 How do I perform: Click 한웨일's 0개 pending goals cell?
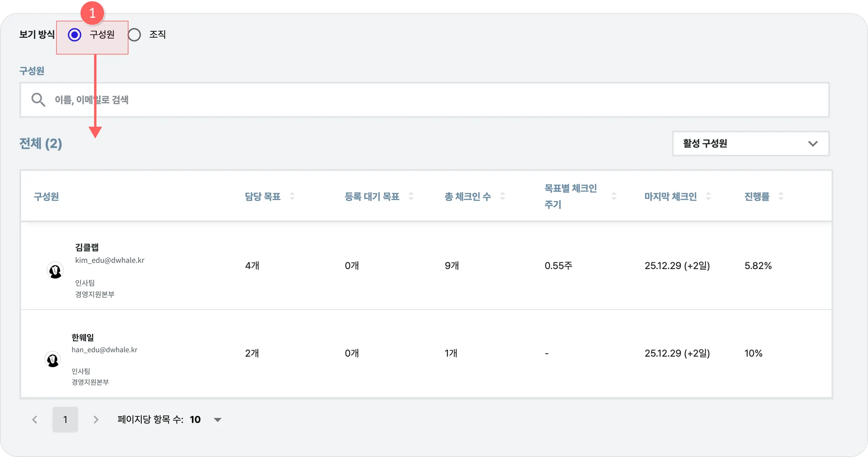click(x=352, y=354)
